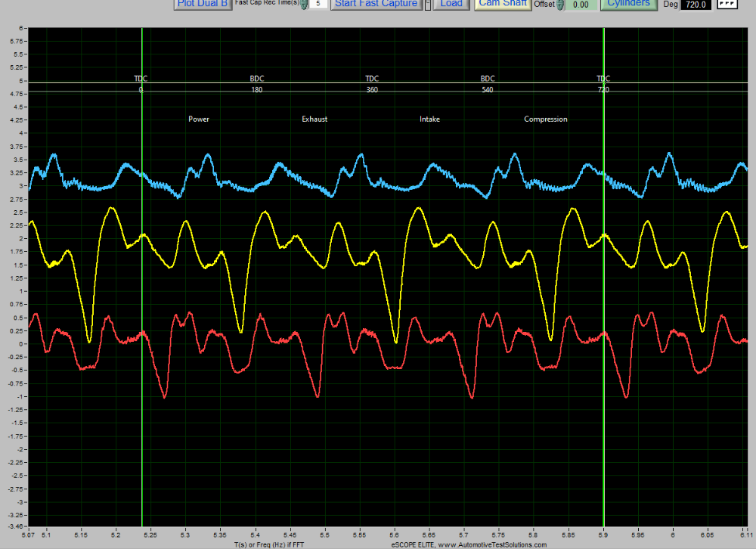Toggle the Cam Shaft overlay button

click(x=503, y=4)
